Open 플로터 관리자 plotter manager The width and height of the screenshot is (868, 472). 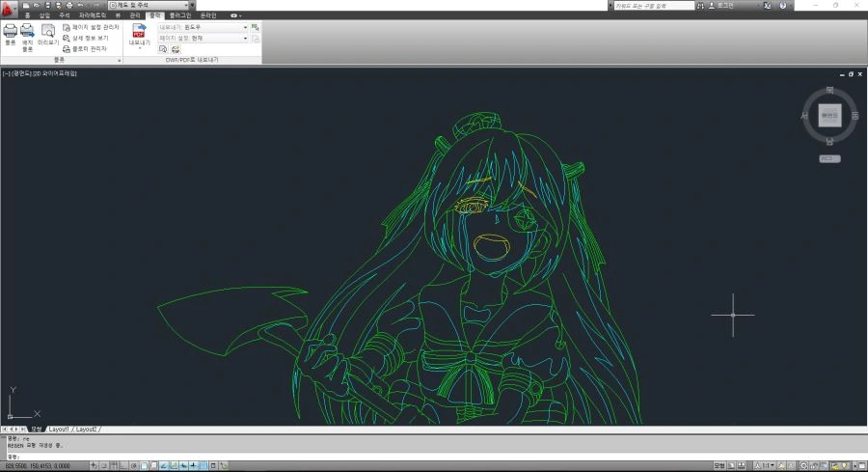coord(84,49)
